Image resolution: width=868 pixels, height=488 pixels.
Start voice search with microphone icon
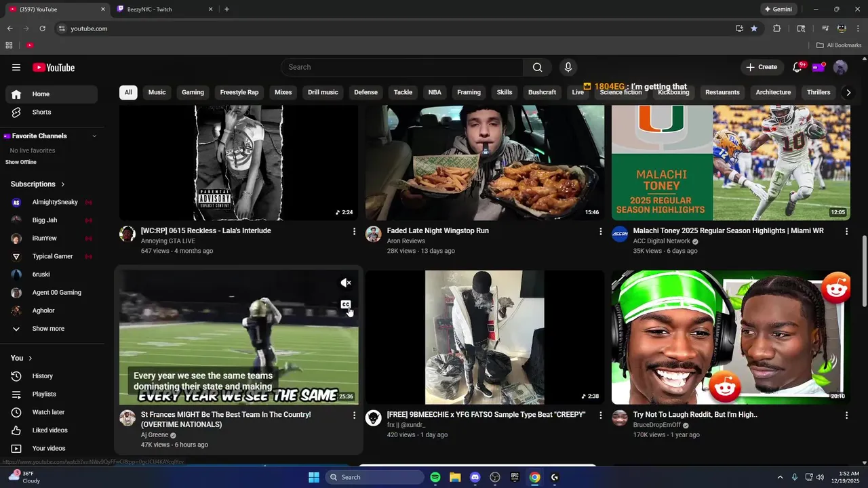tap(568, 67)
